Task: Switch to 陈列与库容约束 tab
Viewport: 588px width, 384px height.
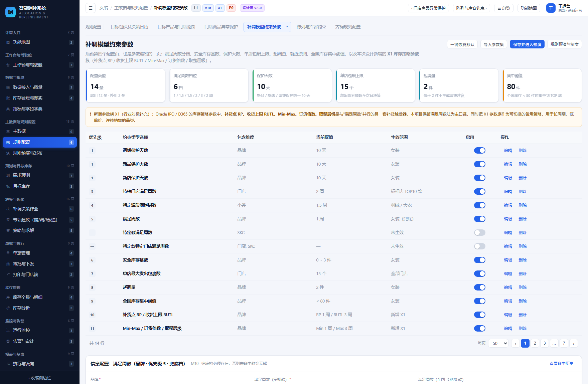Action: pos(311,27)
